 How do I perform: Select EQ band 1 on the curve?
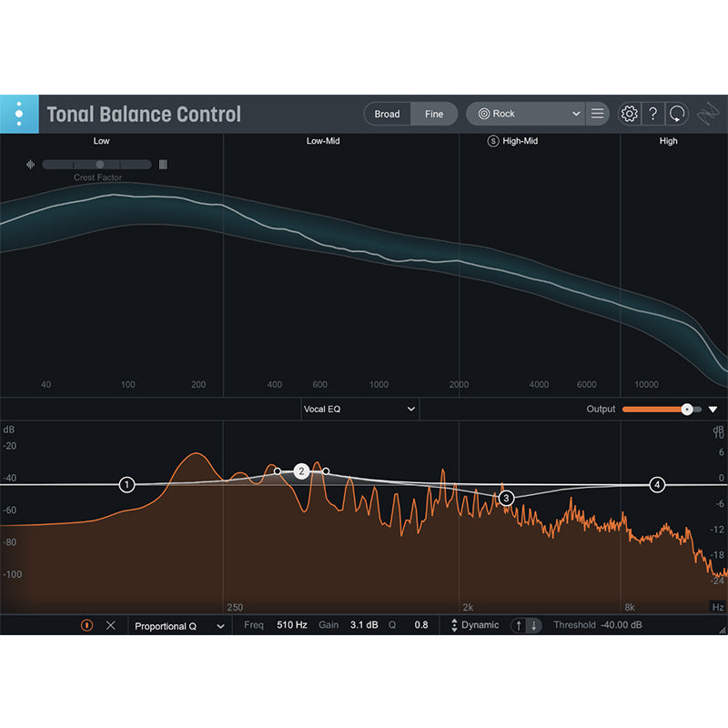point(126,485)
